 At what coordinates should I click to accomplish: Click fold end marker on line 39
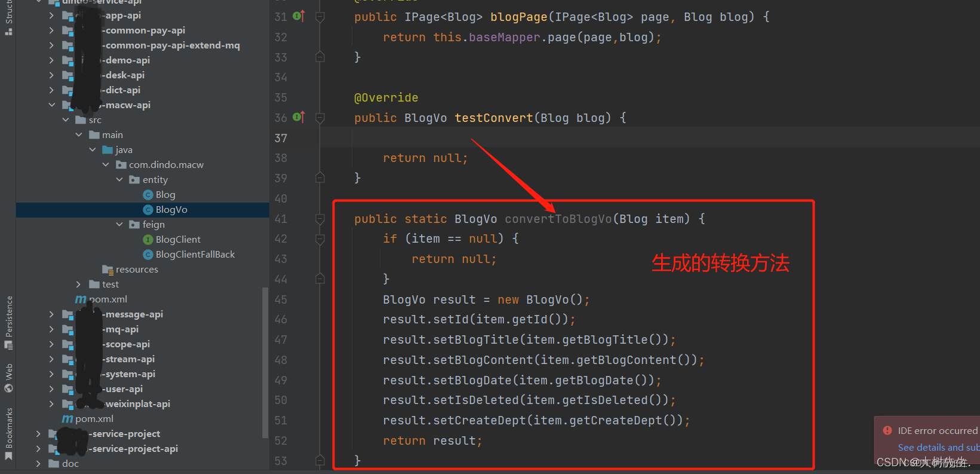point(320,178)
